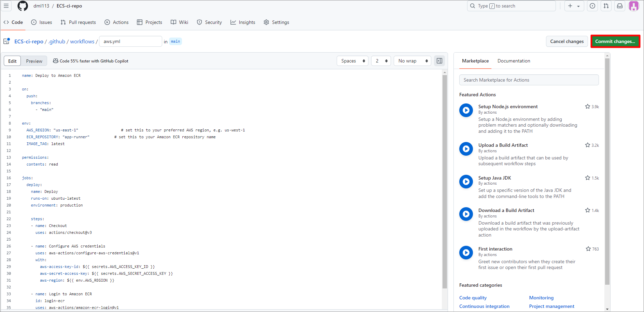Navigate to .github folder breadcrumb
Viewport: 644px width, 312px height.
(x=57, y=41)
